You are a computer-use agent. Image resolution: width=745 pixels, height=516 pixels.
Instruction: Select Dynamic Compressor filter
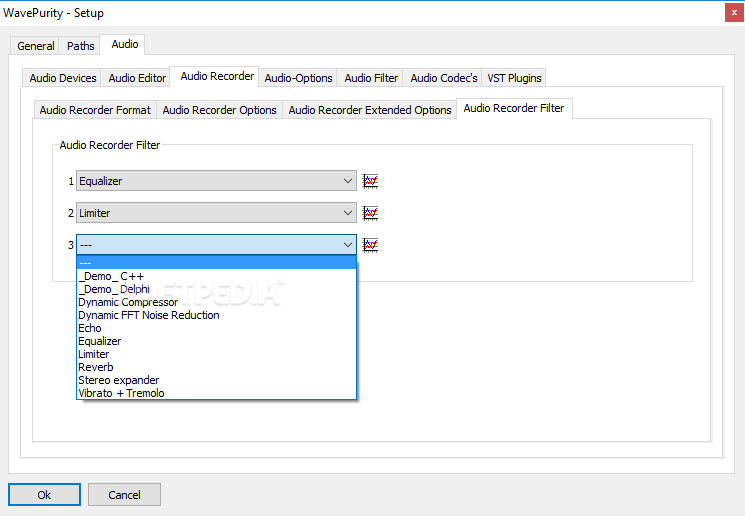(x=216, y=302)
